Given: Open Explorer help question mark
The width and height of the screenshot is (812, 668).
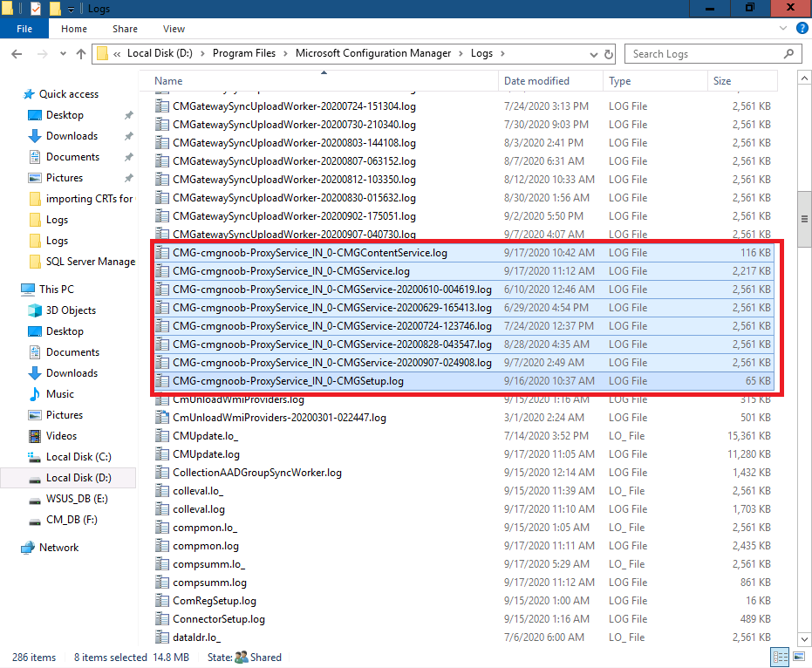Looking at the screenshot, I should point(802,29).
